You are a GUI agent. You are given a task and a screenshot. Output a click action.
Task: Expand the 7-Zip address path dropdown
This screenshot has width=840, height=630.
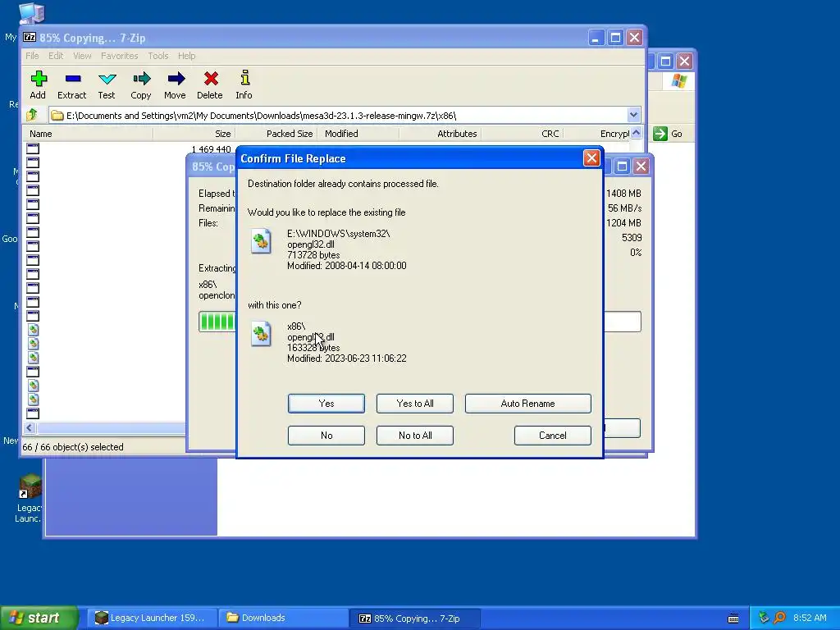pos(633,115)
